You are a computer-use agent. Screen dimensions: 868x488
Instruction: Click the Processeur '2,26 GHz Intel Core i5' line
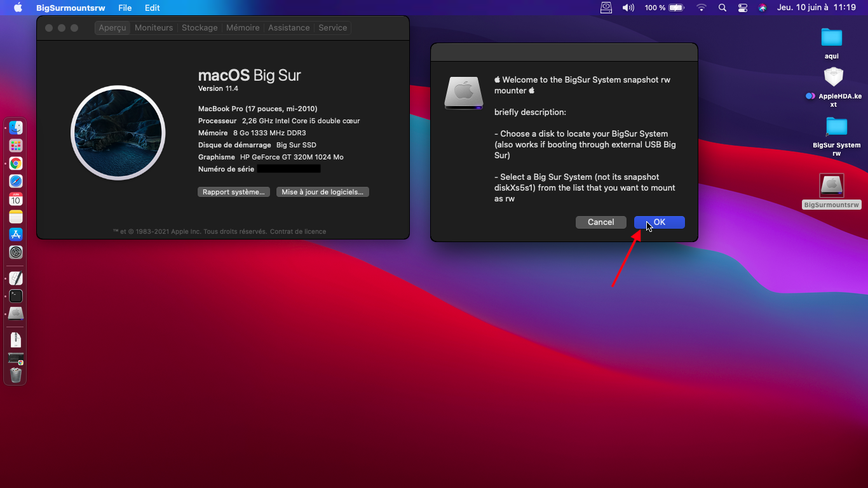[x=279, y=121]
